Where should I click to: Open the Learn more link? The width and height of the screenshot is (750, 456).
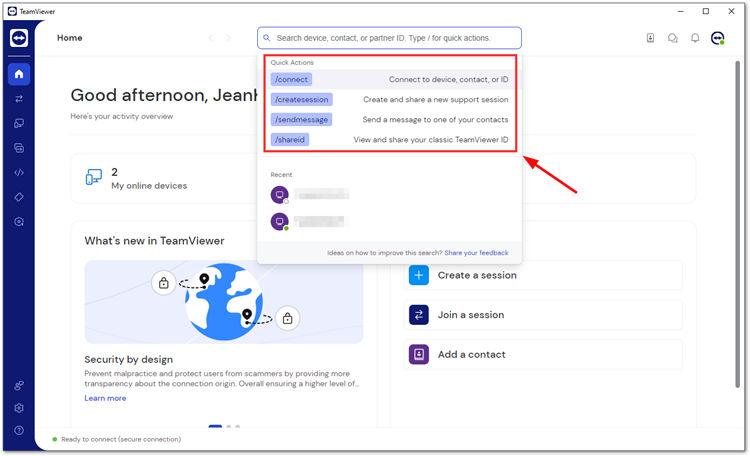point(105,398)
